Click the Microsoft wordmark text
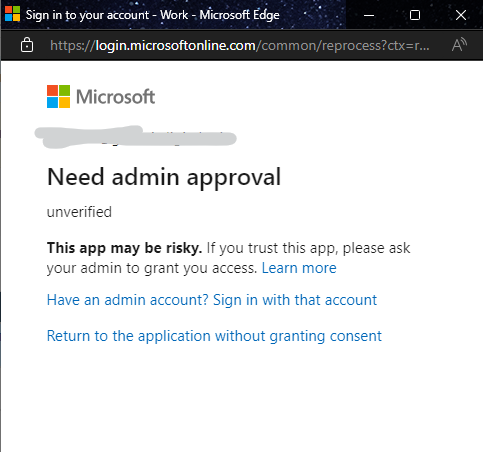 [115, 97]
